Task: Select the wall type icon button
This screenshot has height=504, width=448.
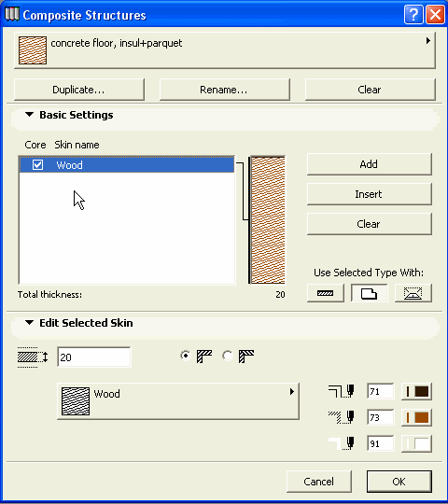Action: pyautogui.click(x=325, y=293)
